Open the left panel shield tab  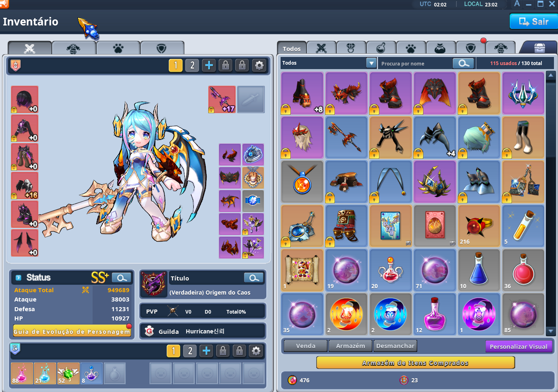click(161, 48)
